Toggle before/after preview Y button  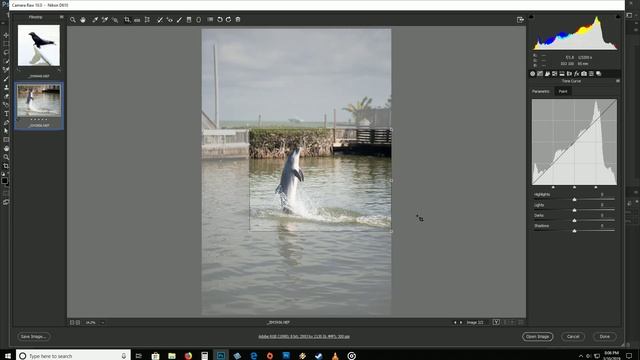point(496,322)
